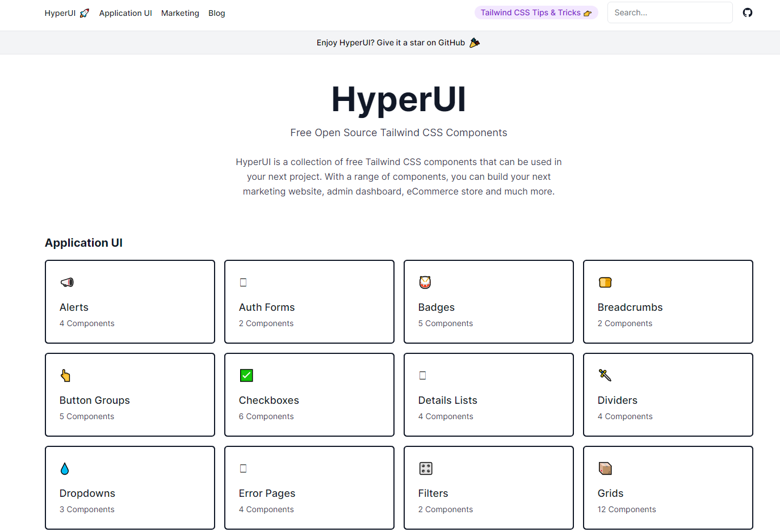Go to the HyperUI home logo link
The image size is (780, 532).
click(x=67, y=13)
